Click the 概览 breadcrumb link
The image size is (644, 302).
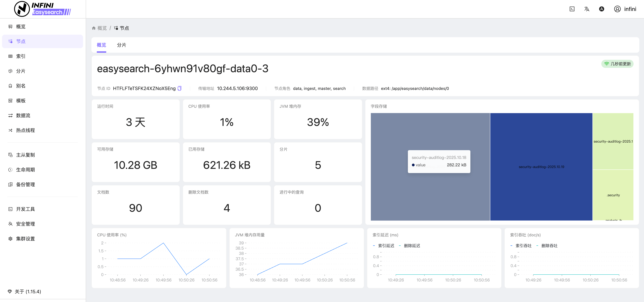pyautogui.click(x=102, y=28)
